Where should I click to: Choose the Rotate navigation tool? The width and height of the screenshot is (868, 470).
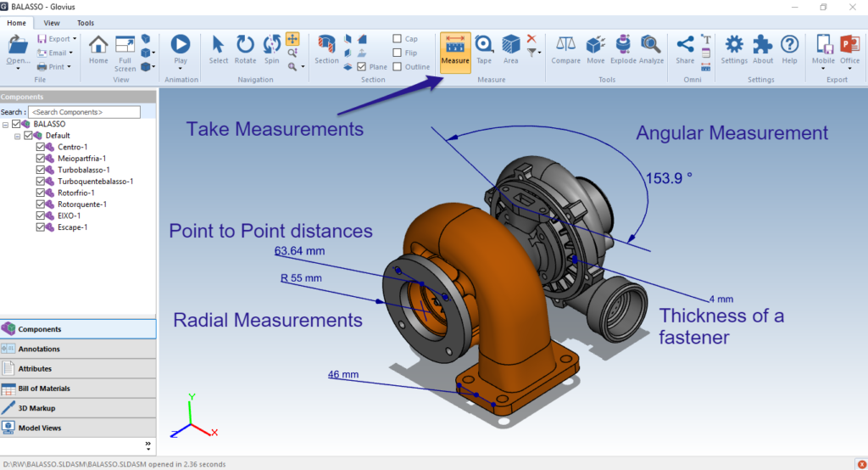pyautogui.click(x=245, y=44)
